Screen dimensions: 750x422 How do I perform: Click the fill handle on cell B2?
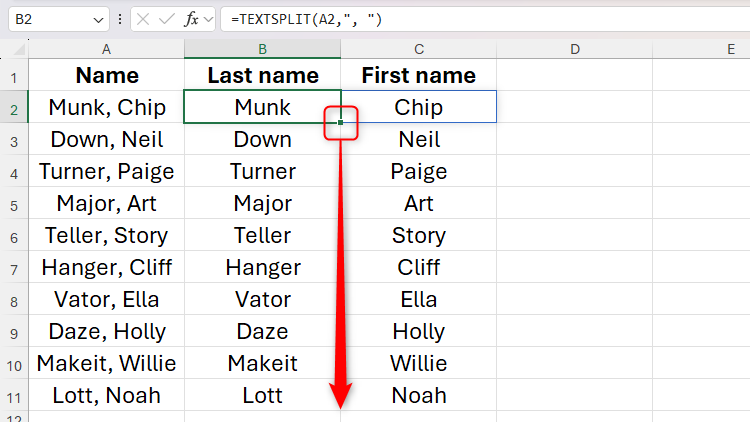tap(341, 122)
